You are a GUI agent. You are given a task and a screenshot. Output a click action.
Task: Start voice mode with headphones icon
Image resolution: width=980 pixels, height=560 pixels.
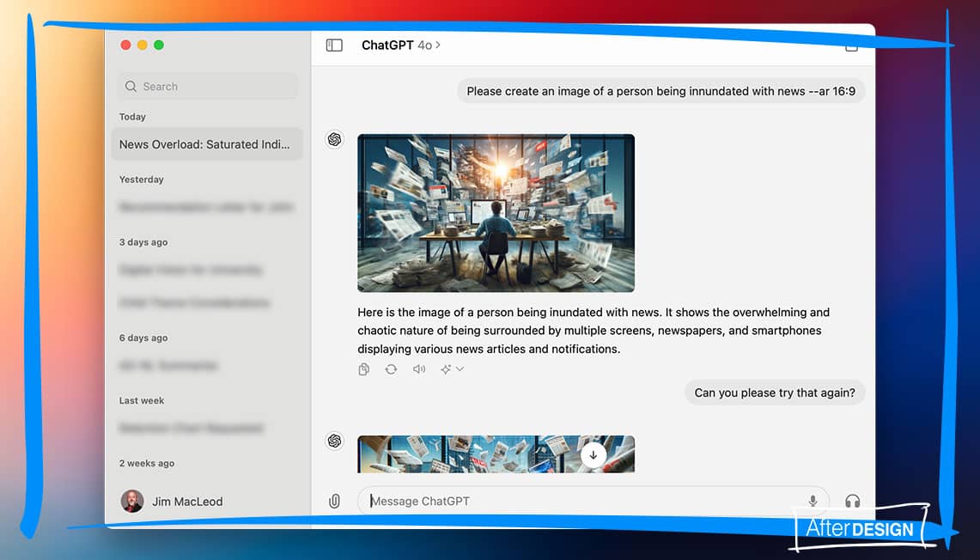click(852, 501)
